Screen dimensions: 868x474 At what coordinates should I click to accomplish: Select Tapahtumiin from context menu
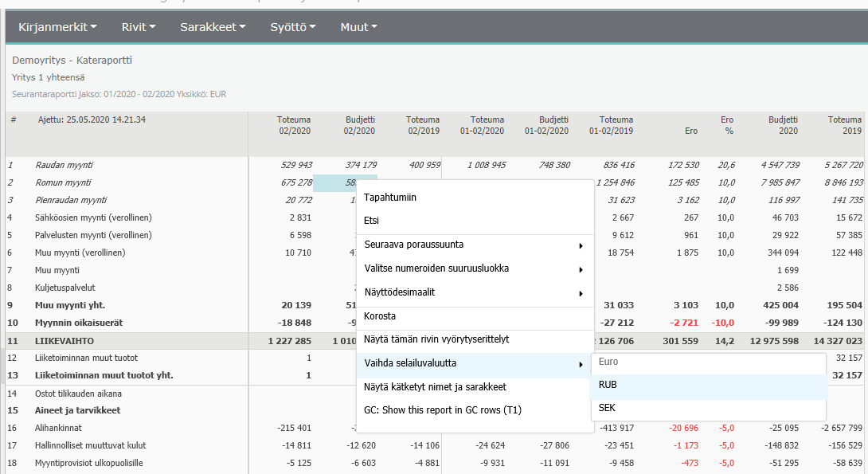390,198
